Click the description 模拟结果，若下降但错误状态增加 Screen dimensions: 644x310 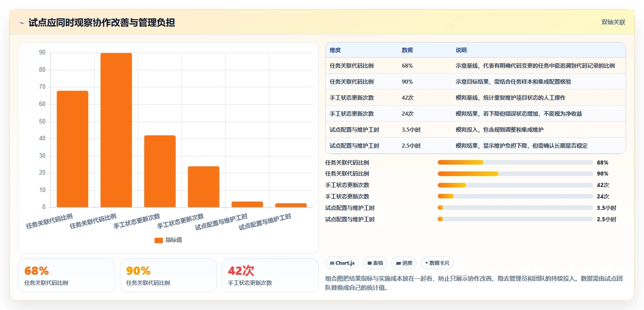[x=519, y=114]
